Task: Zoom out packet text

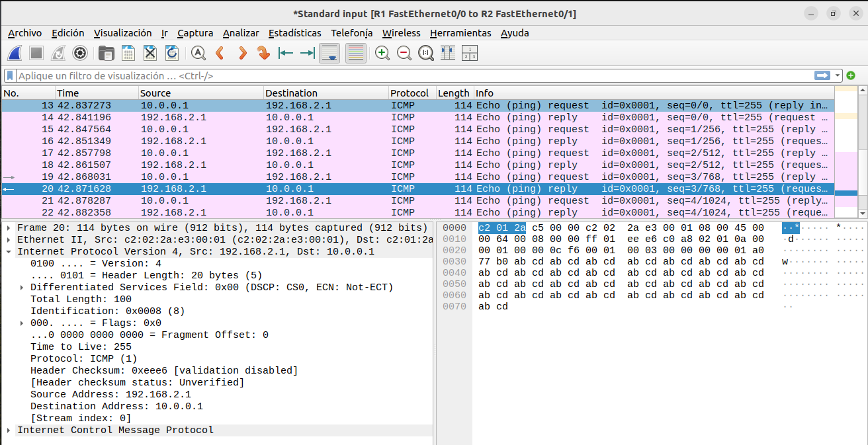Action: [x=404, y=53]
